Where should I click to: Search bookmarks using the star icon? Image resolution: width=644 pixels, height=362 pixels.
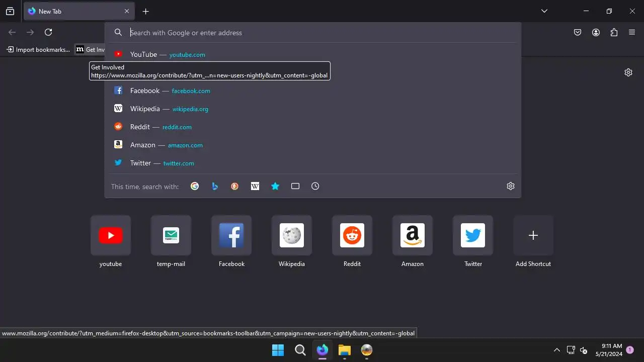(275, 186)
